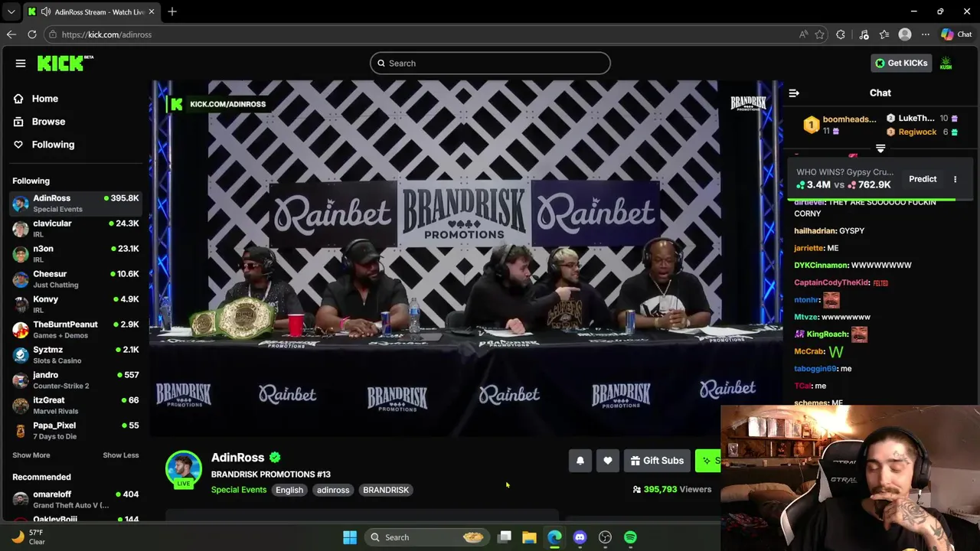Click hailhadrian username in chat

tap(815, 231)
